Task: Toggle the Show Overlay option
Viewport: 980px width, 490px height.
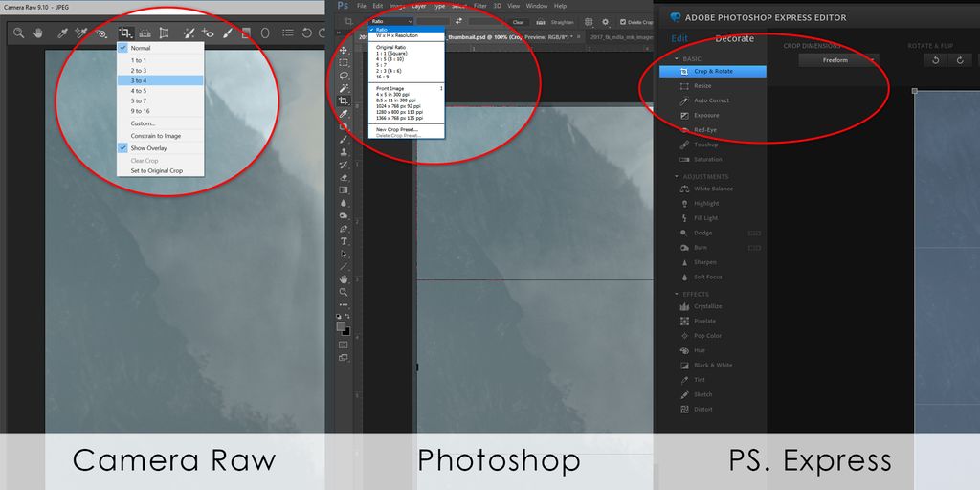Action: [x=149, y=148]
